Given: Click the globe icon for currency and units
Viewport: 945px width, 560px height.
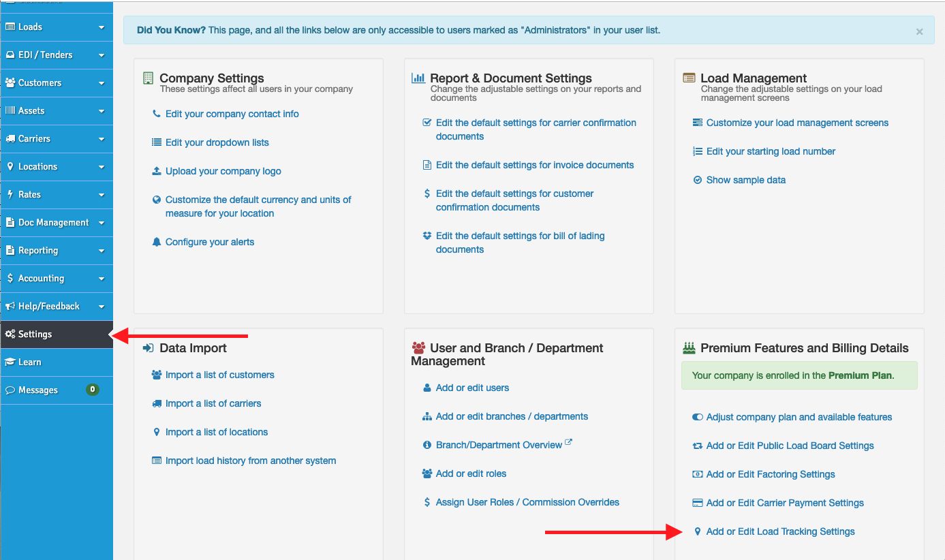Looking at the screenshot, I should [157, 200].
